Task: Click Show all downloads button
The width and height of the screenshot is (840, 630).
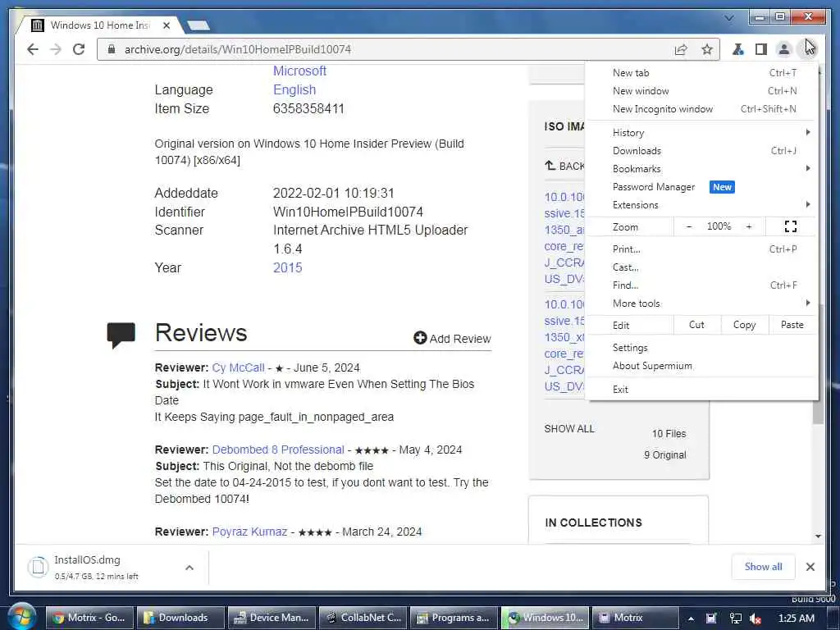Action: coord(763,567)
